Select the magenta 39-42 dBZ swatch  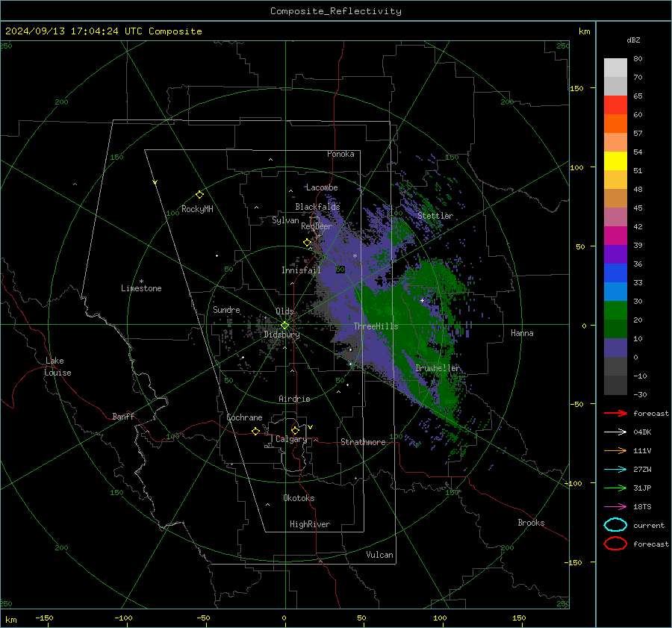coord(615,235)
